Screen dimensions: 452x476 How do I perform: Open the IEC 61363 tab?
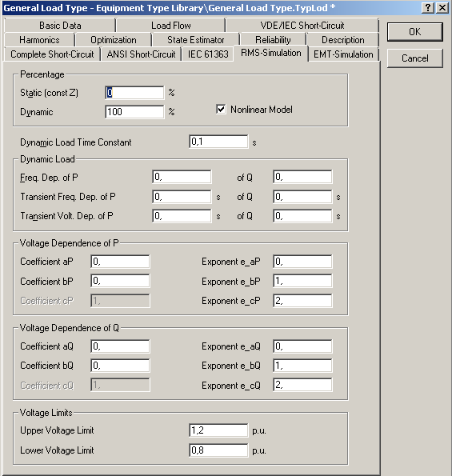click(208, 54)
